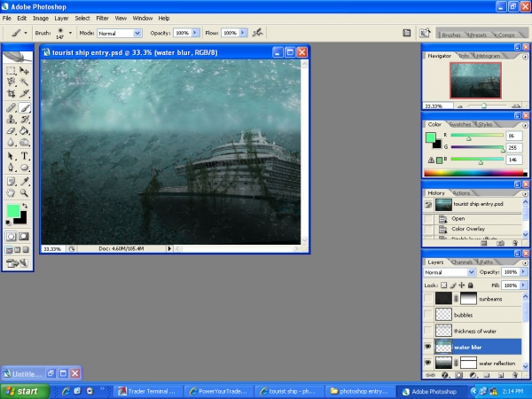Select the Blur tool
Screen dimensions: 532x399
click(x=11, y=142)
